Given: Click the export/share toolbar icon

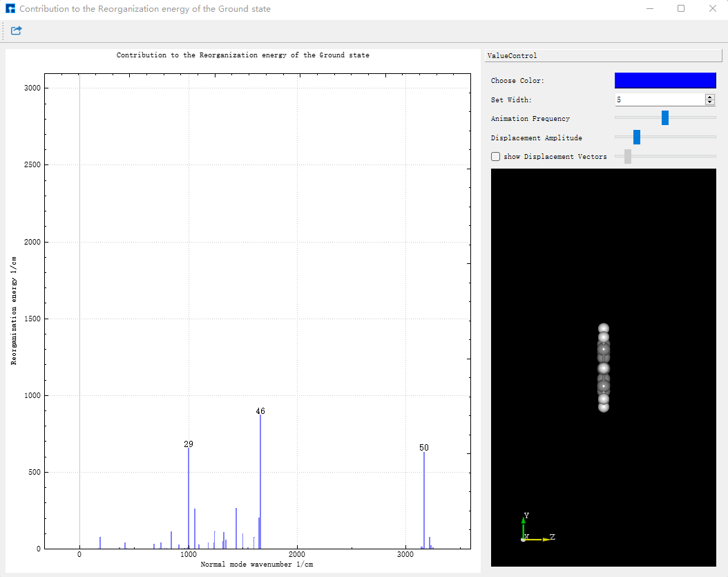Looking at the screenshot, I should pyautogui.click(x=17, y=30).
